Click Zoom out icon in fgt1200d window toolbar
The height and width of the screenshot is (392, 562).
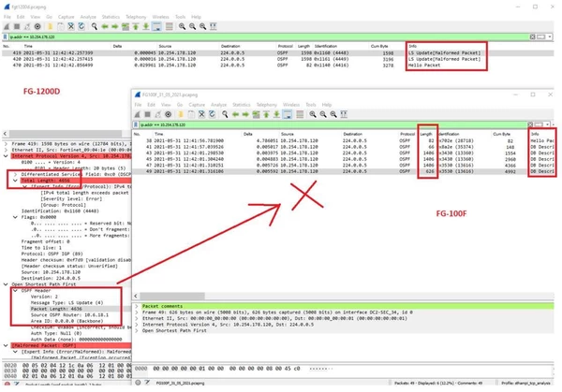[192, 26]
